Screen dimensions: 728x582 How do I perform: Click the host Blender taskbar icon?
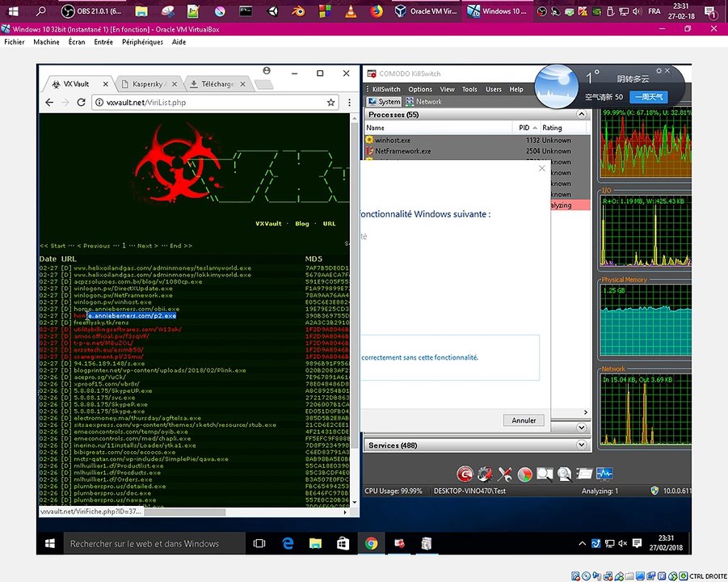pos(298,11)
